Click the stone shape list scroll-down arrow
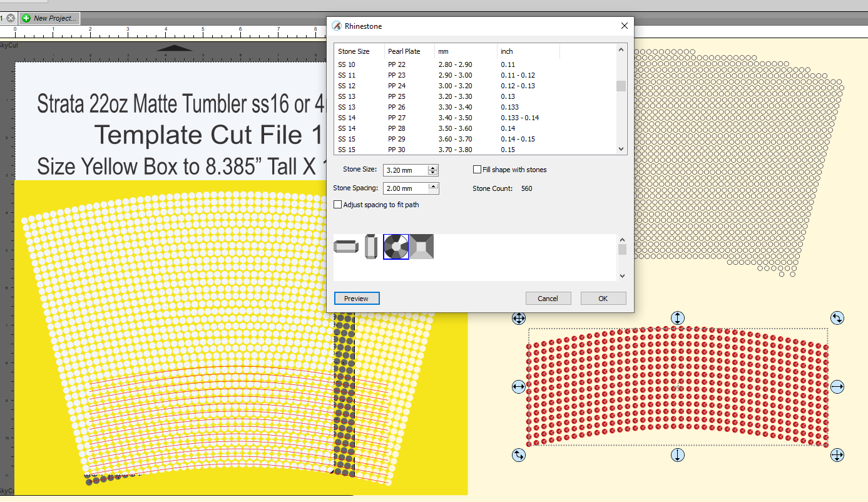Viewport: 868px width, 502px height. (621, 275)
